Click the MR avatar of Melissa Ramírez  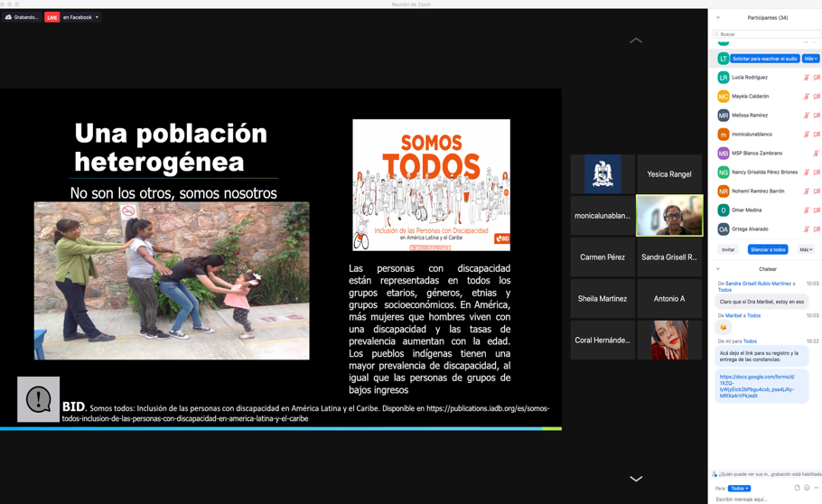point(723,116)
